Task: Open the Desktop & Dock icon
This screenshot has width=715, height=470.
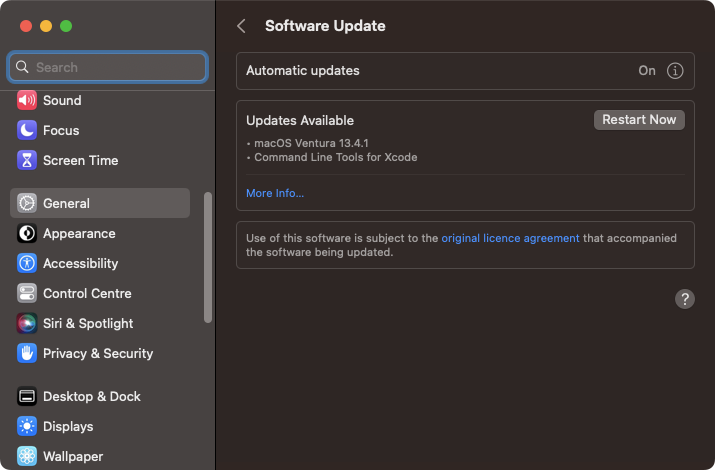Action: [x=26, y=396]
